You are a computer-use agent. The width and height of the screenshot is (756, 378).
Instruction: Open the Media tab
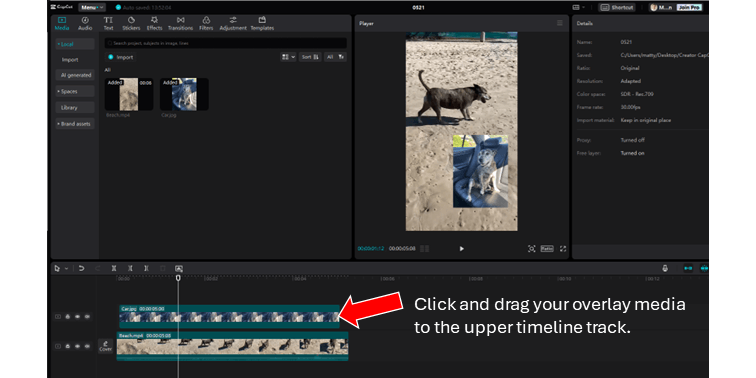(x=62, y=24)
